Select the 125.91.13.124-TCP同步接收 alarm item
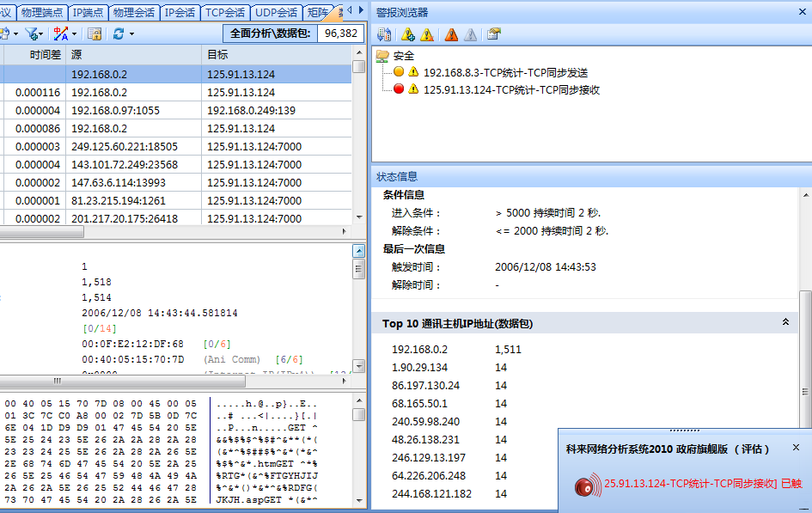This screenshot has width=812, height=513. pyautogui.click(x=511, y=89)
